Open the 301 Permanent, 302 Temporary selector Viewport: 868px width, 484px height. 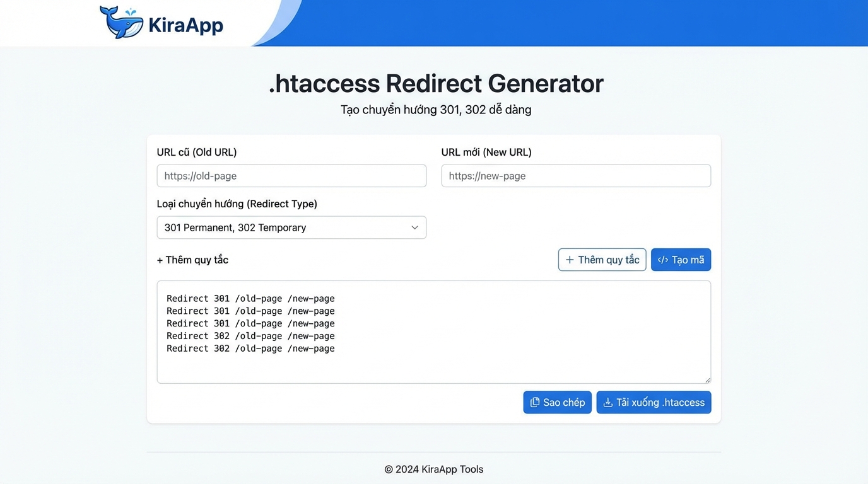tap(291, 228)
